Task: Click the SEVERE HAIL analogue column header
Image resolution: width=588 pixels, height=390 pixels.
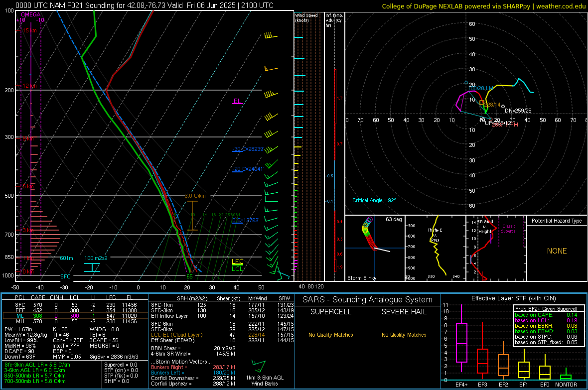Action: pos(404,312)
